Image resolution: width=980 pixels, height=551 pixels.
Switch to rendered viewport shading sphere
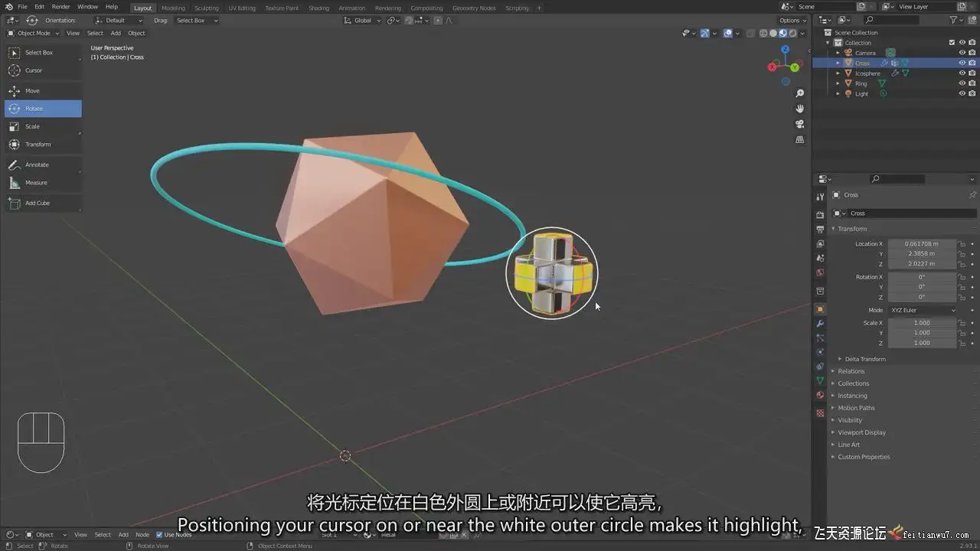coord(792,33)
